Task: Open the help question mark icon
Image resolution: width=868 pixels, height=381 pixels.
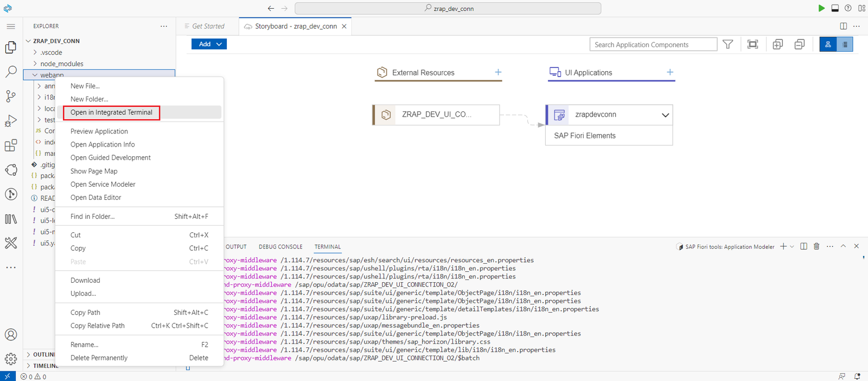Action: coord(848,8)
